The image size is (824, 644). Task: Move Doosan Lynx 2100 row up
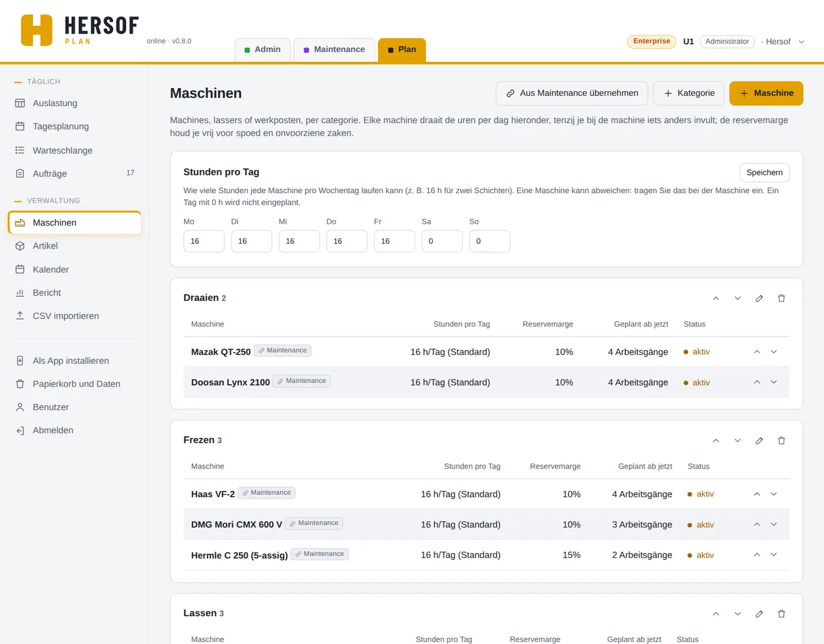[x=757, y=383]
